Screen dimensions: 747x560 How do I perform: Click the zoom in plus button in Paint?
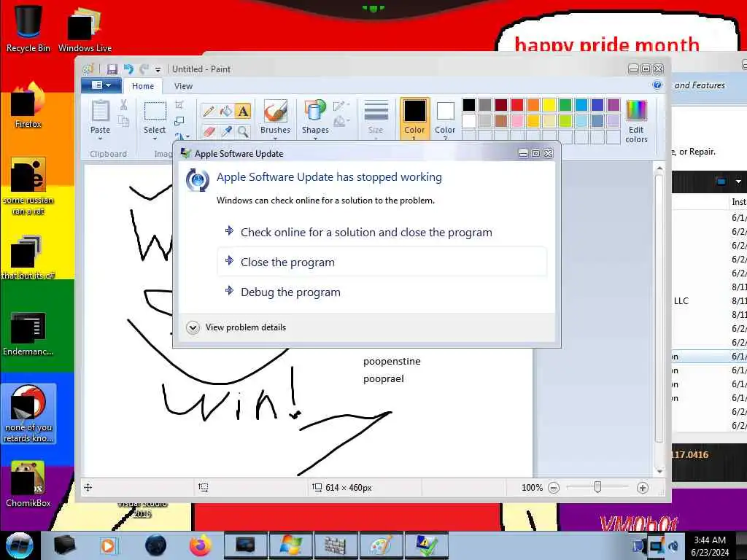point(642,488)
